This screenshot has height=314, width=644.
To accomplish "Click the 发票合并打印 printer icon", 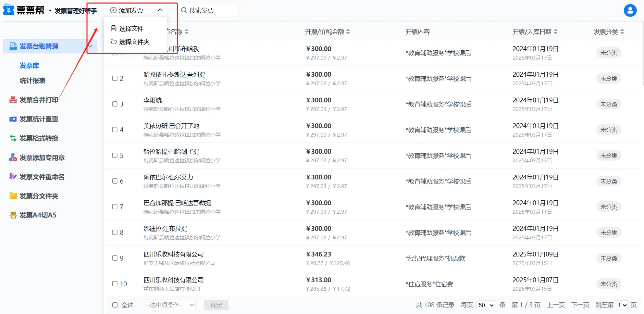I will (x=13, y=100).
